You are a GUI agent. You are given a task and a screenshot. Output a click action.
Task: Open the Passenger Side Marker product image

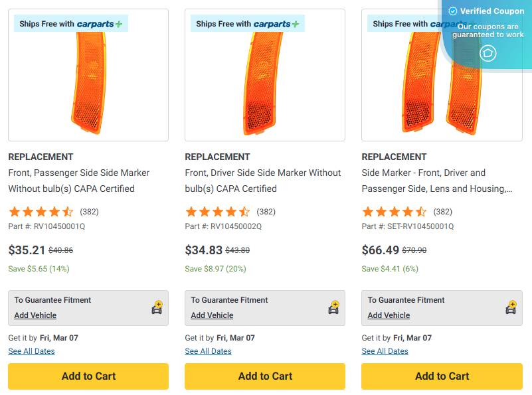tap(88, 83)
